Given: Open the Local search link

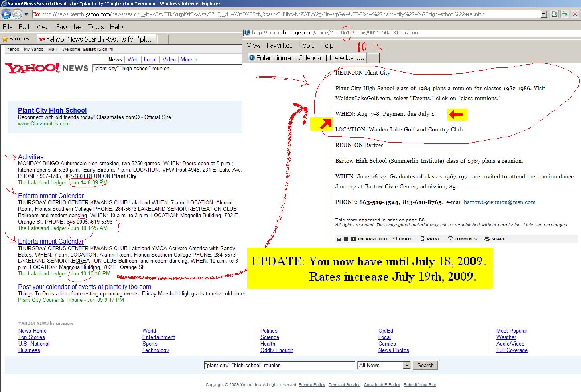Looking at the screenshot, I should (150, 59).
